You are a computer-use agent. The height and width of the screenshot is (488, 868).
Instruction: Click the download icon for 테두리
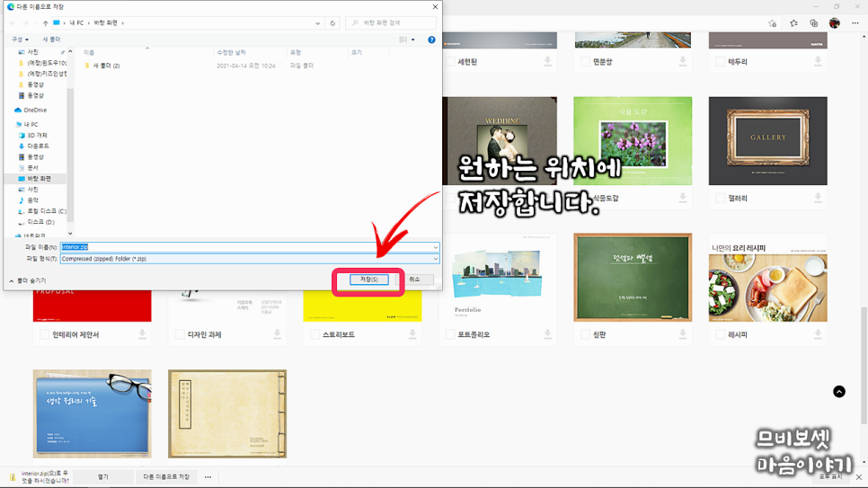click(x=818, y=61)
